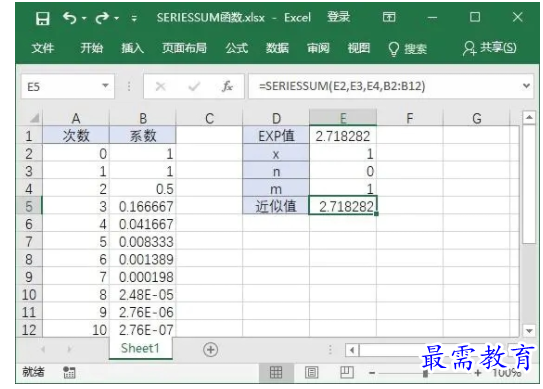Image resolution: width=543 pixels, height=389 pixels.
Task: Click the Cancel X icon in formula bar
Action: [161, 86]
